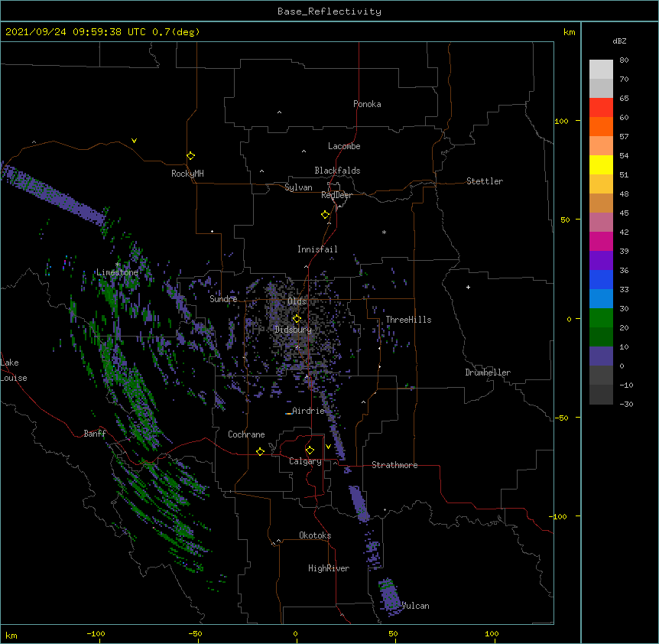The height and width of the screenshot is (644, 659).
Task: Pick the bright yellow 54-51 dBZ swatch
Action: pos(601,164)
